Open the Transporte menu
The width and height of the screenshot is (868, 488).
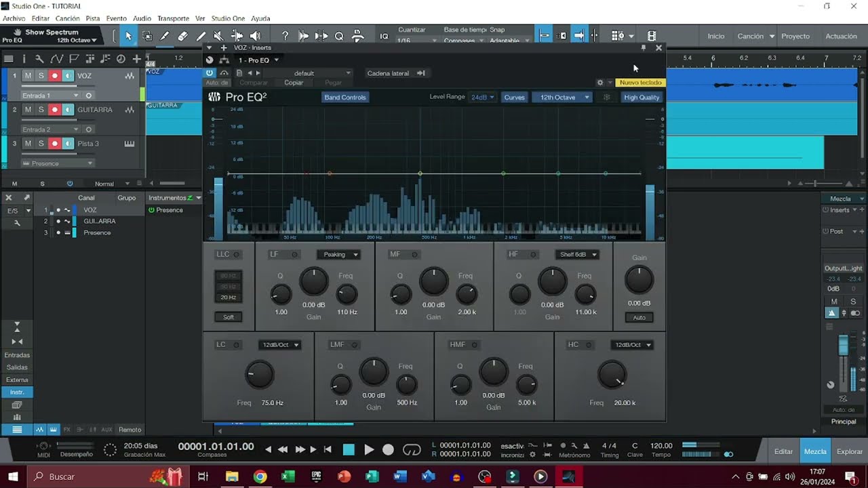click(x=174, y=18)
